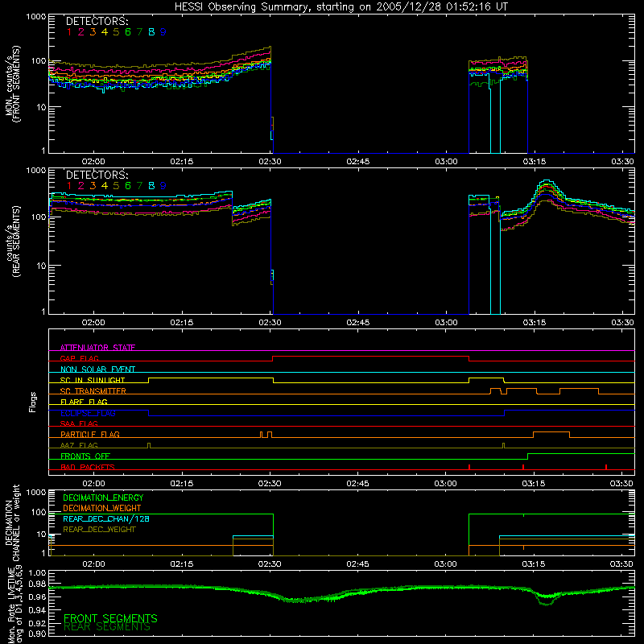644x644 pixels.
Task: Click 03:30 tick label under the Flags plot
Action: pos(621,484)
